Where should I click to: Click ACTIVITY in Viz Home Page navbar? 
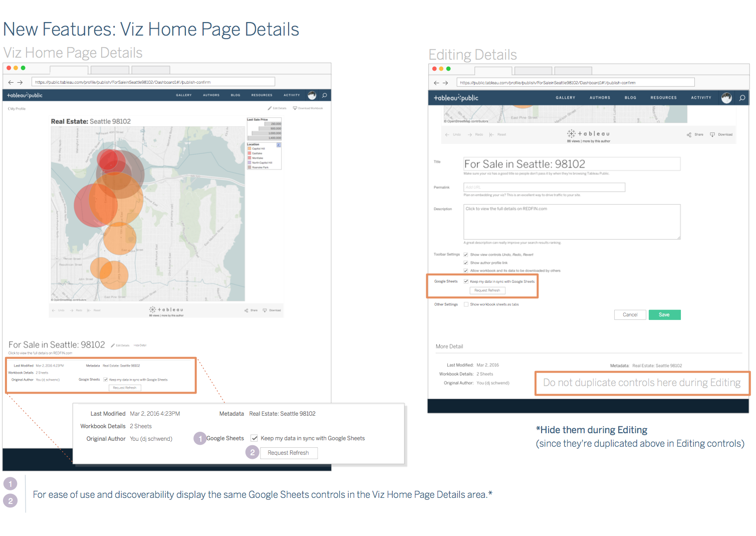[x=292, y=95]
